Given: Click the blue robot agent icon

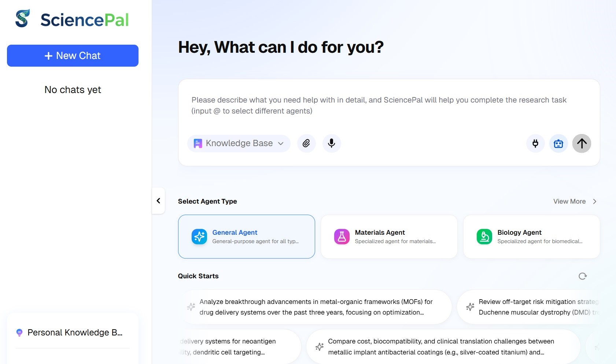Looking at the screenshot, I should pyautogui.click(x=558, y=143).
